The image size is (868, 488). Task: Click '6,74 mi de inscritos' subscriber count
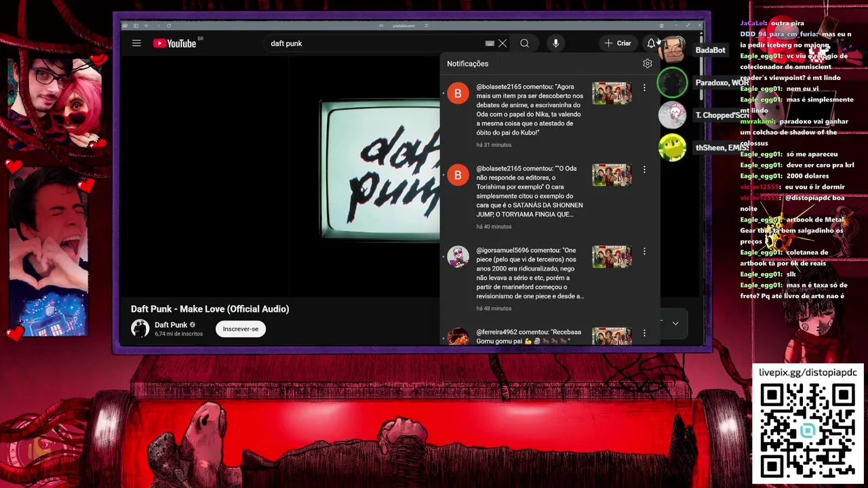pyautogui.click(x=178, y=334)
